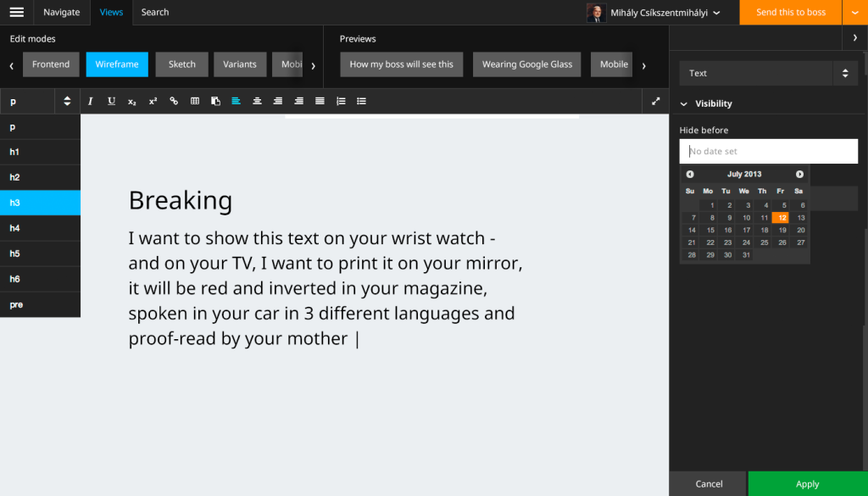Screen dimensions: 868x496
Task: Click the Hide before date field
Action: tap(768, 151)
